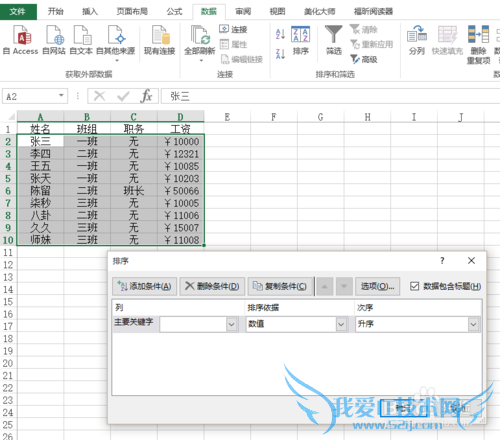
Task: Open the 福昕阅读器 tab
Action: coord(373,12)
